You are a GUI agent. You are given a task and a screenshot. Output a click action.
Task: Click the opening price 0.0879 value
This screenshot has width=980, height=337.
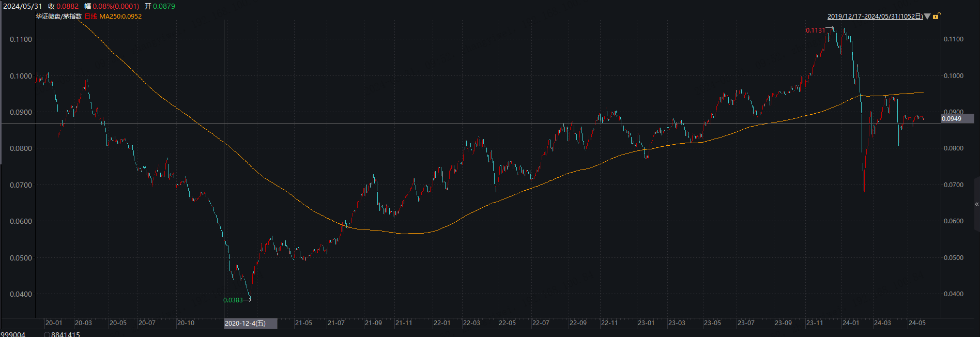[164, 6]
